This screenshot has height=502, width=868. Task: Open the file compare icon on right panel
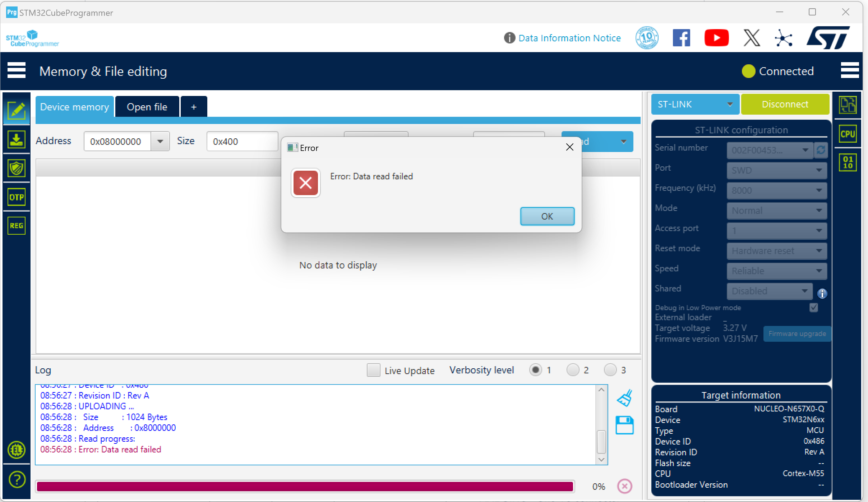[848, 105]
